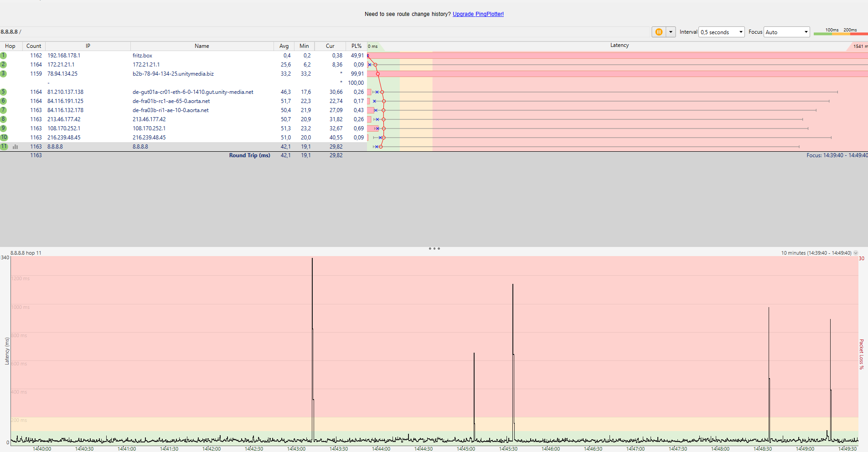
Task: Click the Cur column header
Action: (330, 46)
